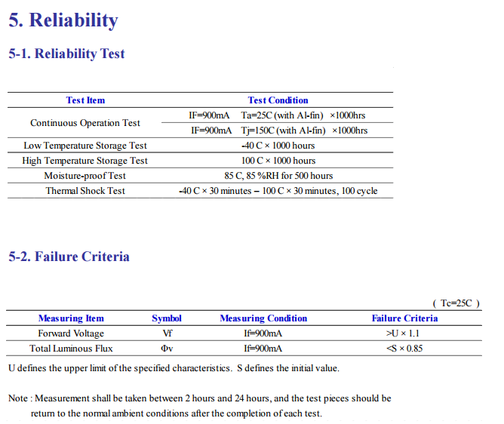Click the "5-2. Failure Criteria" subheading
Screen dimensions: 504x424
(x=69, y=257)
